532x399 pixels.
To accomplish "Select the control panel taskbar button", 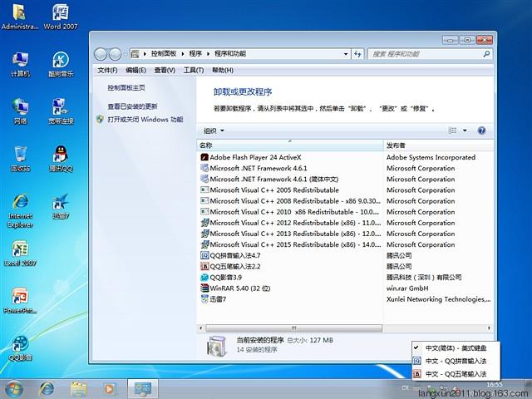I will point(143,389).
